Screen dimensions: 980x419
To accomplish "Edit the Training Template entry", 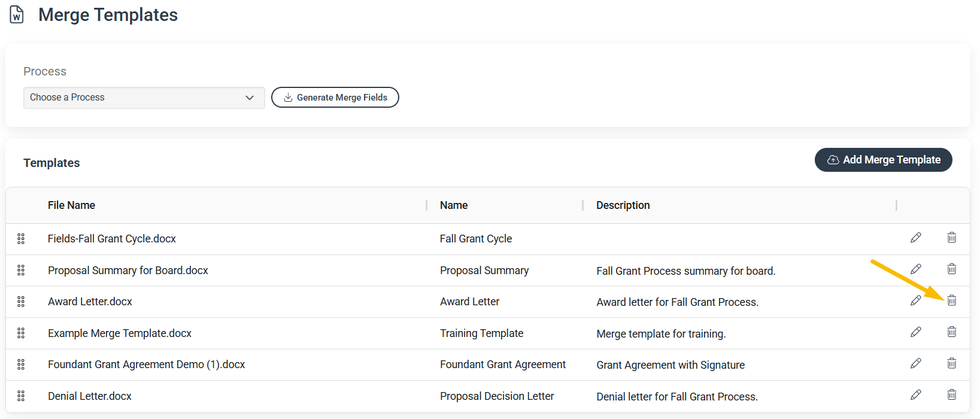I will point(915,332).
